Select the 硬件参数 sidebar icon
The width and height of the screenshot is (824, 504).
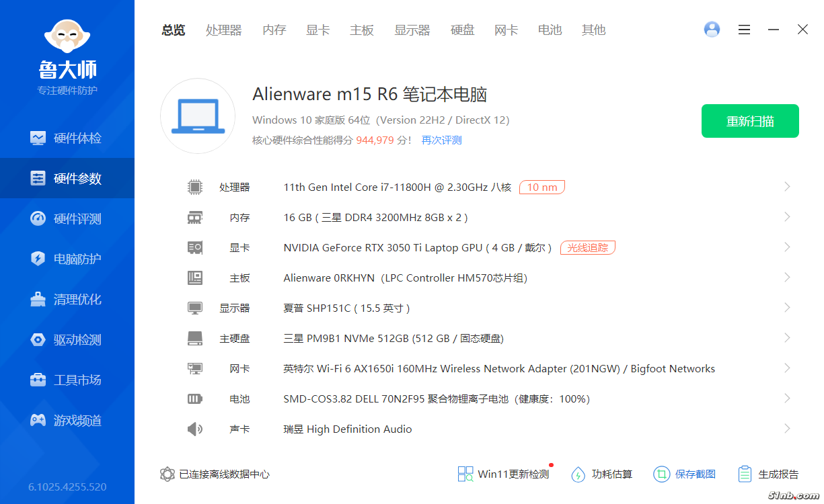tap(38, 179)
